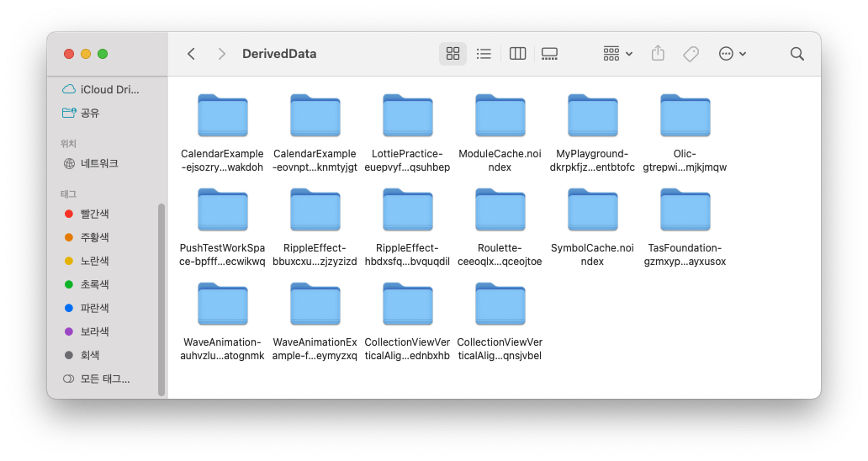Switch to column view

tap(517, 54)
